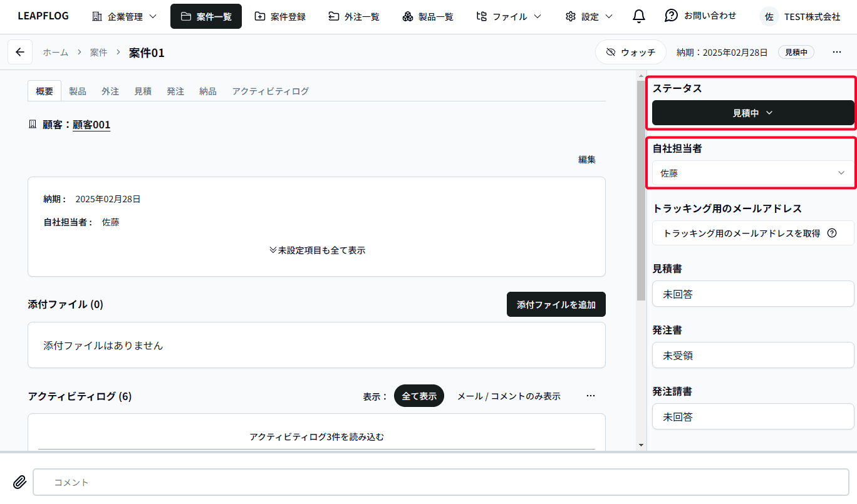Switch to the アクティビティログ tab
This screenshot has height=504, width=857.
[x=270, y=91]
